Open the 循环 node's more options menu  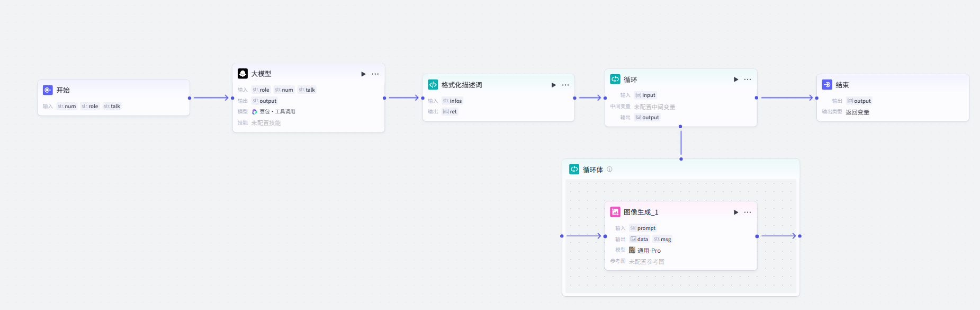point(748,79)
